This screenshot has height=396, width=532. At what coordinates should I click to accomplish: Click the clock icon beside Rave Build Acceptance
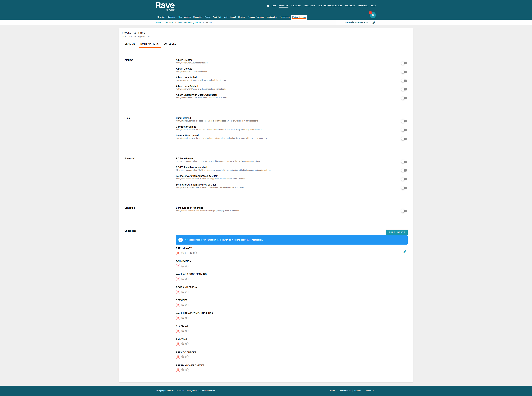373,22
